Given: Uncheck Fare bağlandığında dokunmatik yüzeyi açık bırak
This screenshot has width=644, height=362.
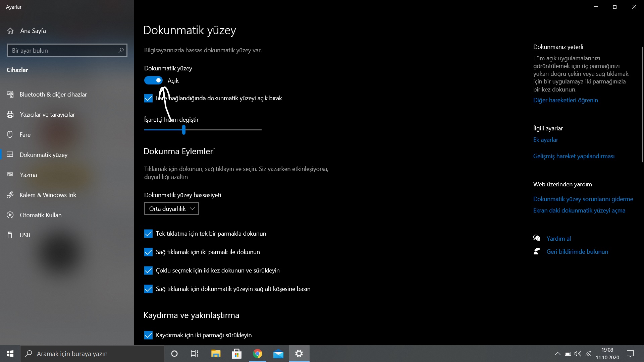Looking at the screenshot, I should click(148, 98).
